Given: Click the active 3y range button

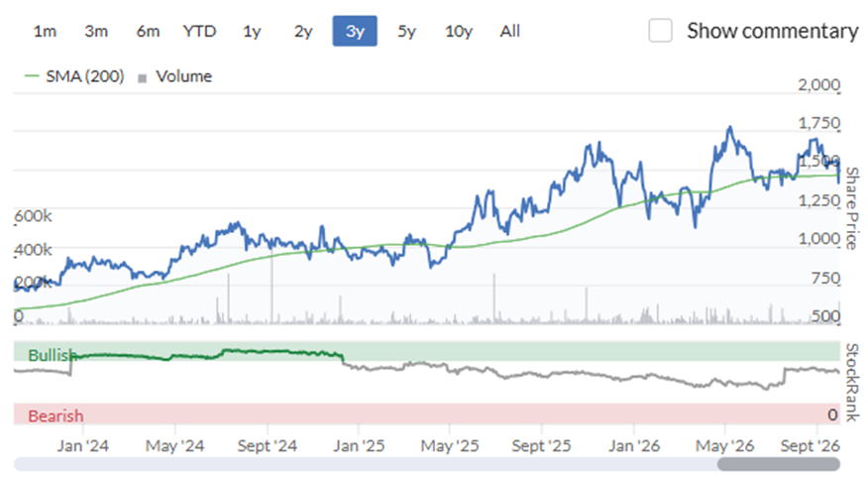Looking at the screenshot, I should click(x=355, y=31).
